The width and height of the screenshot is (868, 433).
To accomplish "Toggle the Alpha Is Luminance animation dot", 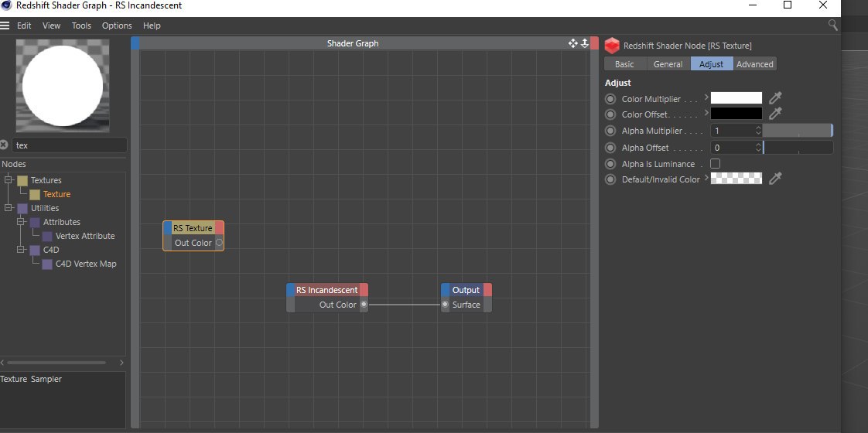I will click(x=610, y=164).
